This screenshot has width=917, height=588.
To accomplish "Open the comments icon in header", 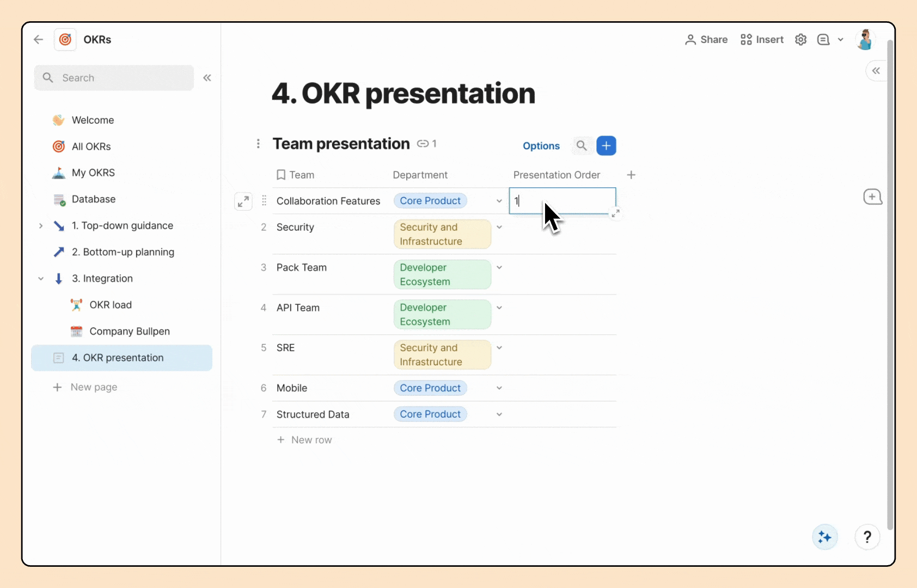I will [x=823, y=39].
